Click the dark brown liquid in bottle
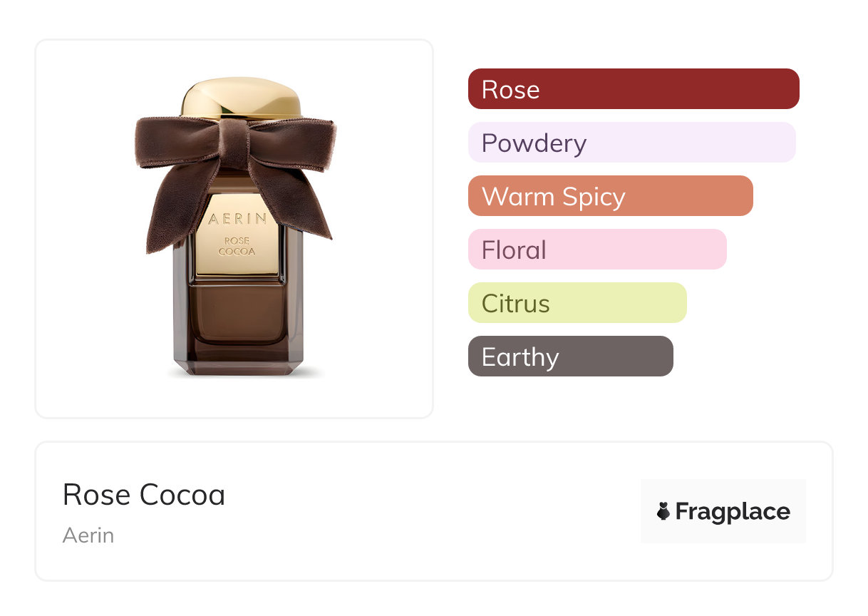 click(x=237, y=314)
